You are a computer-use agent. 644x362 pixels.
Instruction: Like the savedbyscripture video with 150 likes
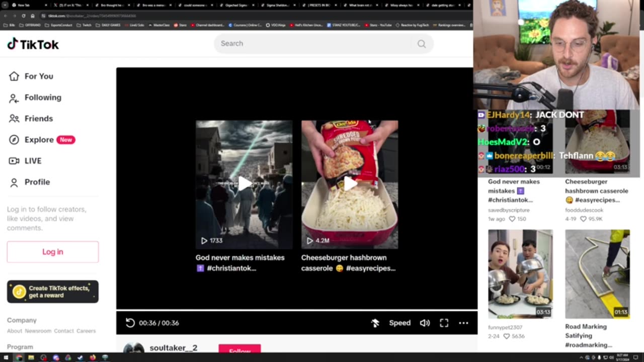512,219
